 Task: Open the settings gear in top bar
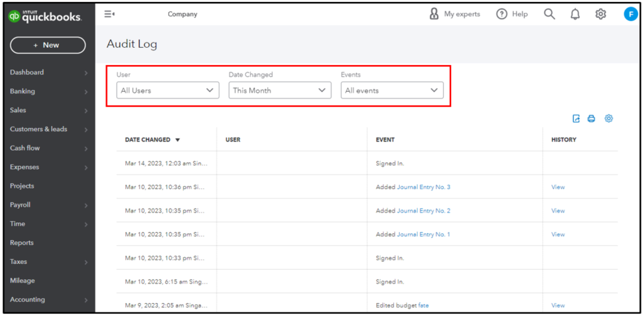click(x=601, y=14)
